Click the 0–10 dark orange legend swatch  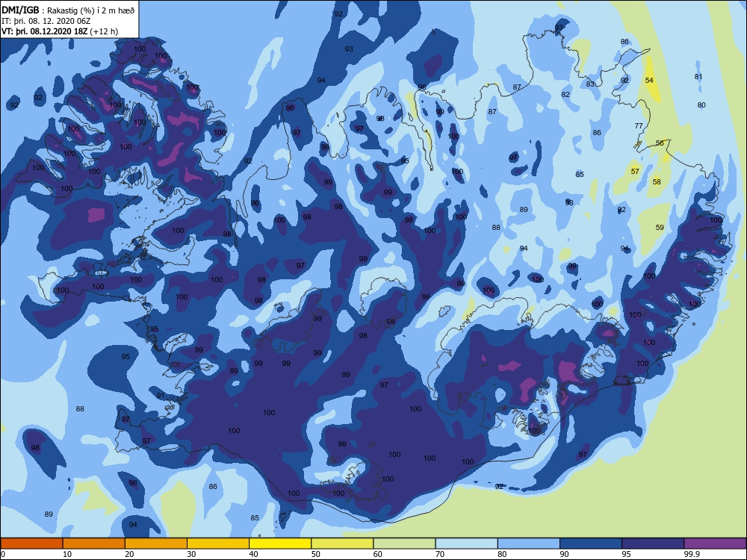[x=31, y=544]
